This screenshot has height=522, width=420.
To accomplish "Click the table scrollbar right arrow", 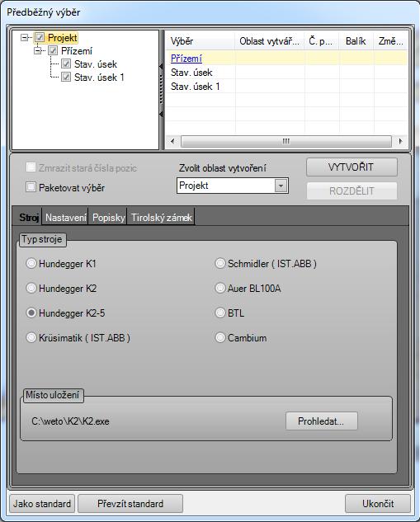I will coord(401,141).
